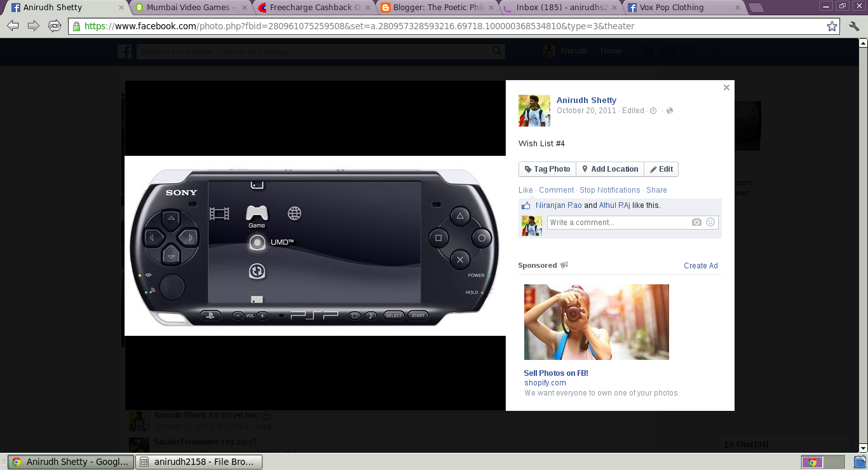
Task: Open author's profile picture thumbnail
Action: pos(534,111)
